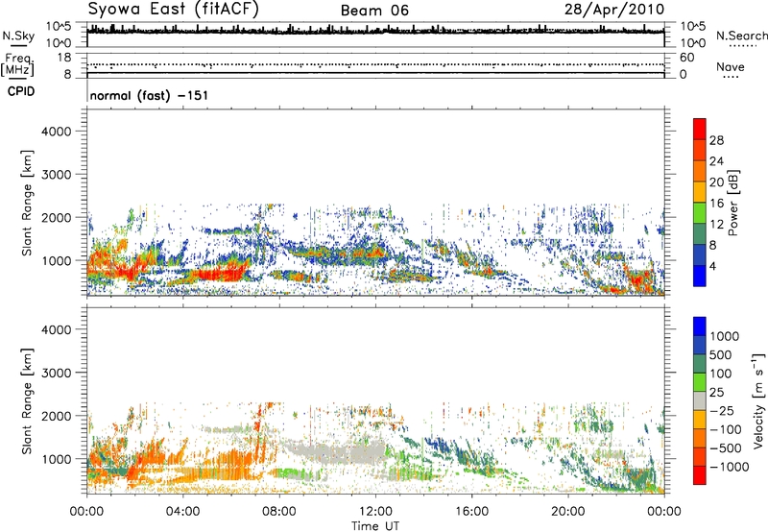Click the '500' tick on Velocity color bar
The height and width of the screenshot is (532, 768).
pos(723,355)
